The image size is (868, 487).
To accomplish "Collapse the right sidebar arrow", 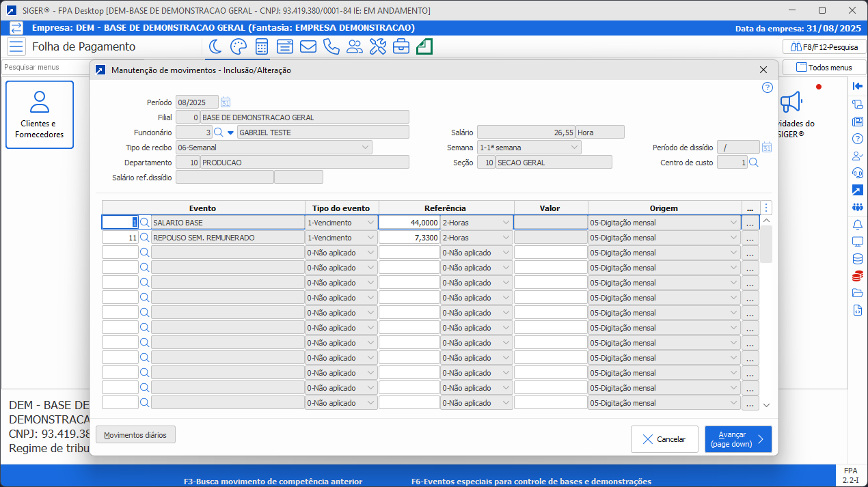I will coord(858,86).
